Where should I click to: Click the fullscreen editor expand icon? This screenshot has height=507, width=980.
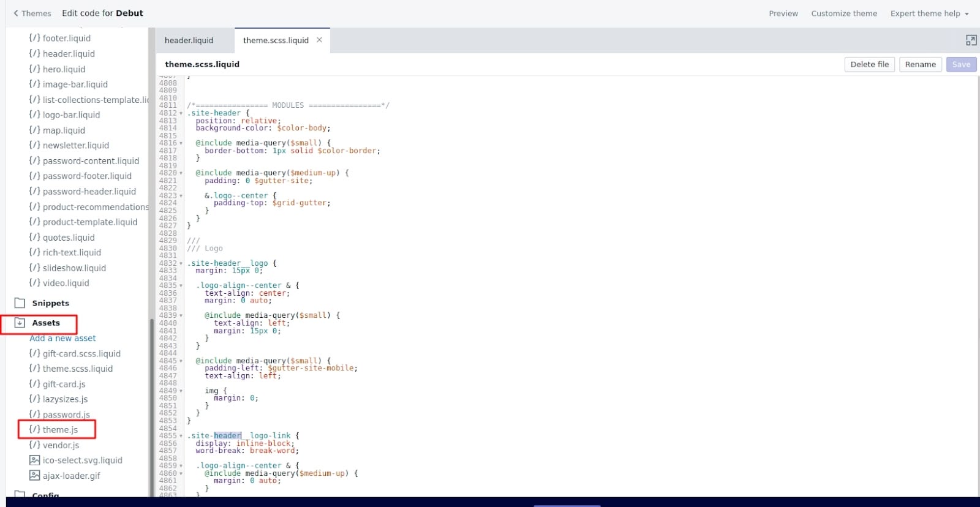tap(971, 40)
